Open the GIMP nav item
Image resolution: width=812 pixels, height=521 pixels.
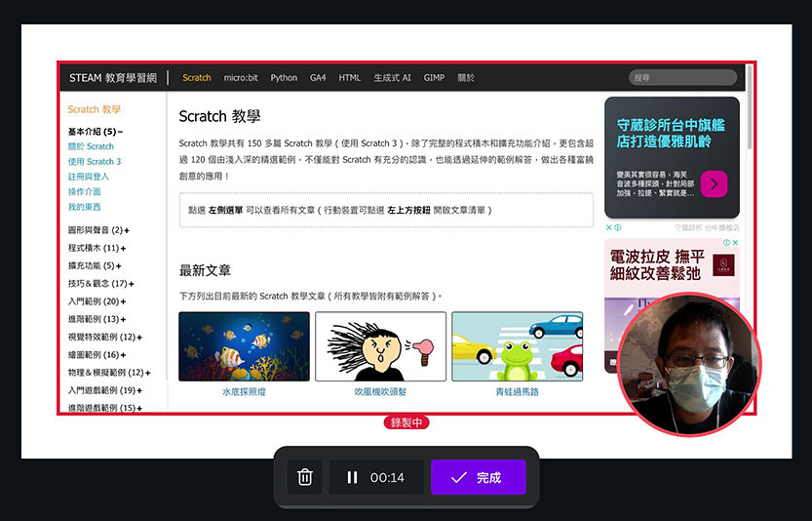(x=434, y=78)
